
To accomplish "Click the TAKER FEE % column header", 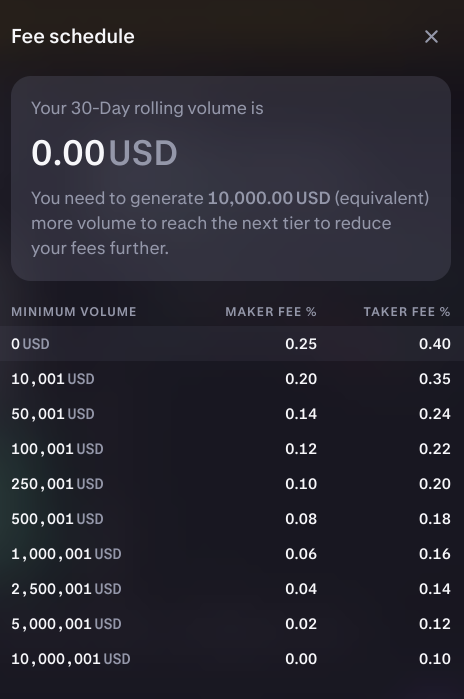I will point(407,312).
